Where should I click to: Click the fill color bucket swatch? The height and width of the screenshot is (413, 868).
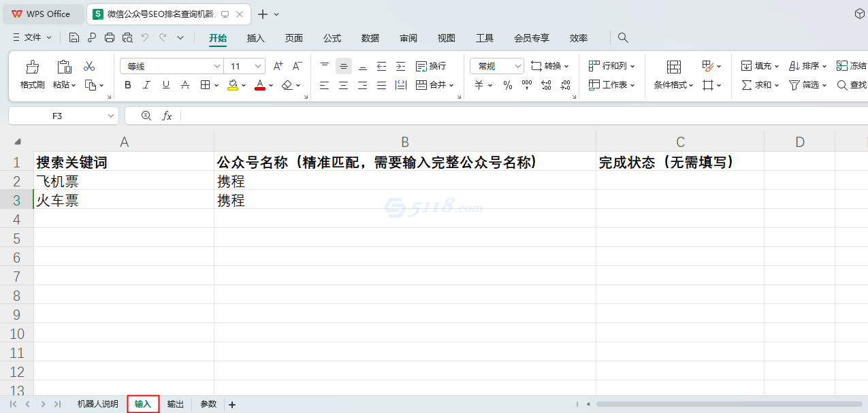234,84
